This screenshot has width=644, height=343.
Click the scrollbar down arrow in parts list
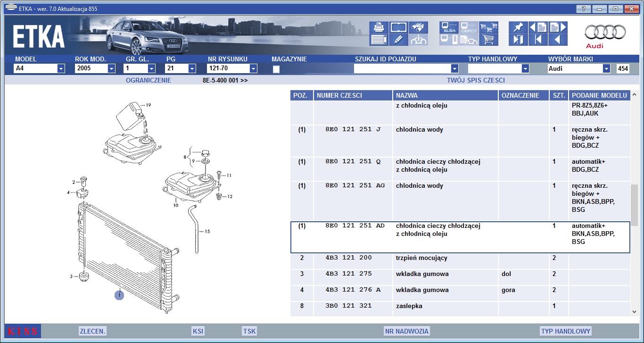635,311
